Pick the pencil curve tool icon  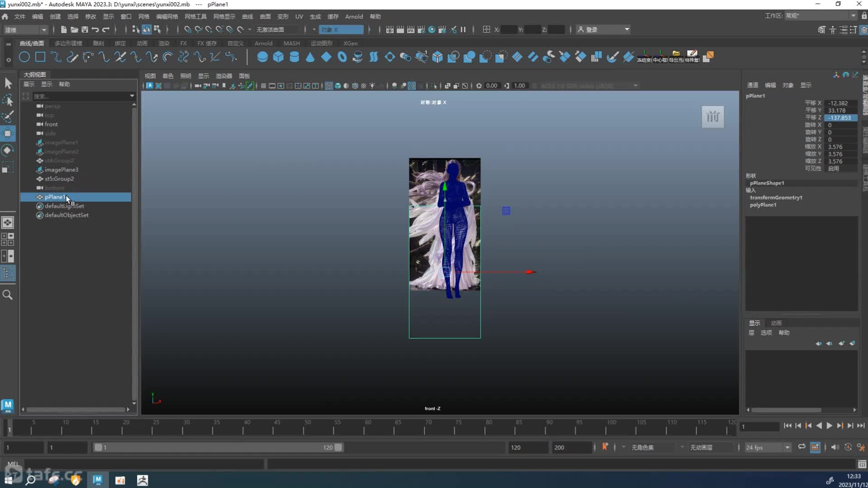72,57
